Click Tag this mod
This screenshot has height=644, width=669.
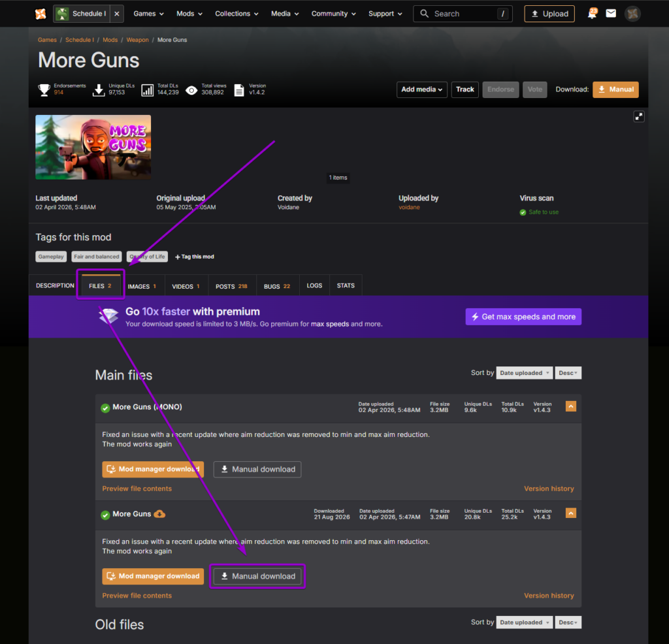click(x=195, y=256)
